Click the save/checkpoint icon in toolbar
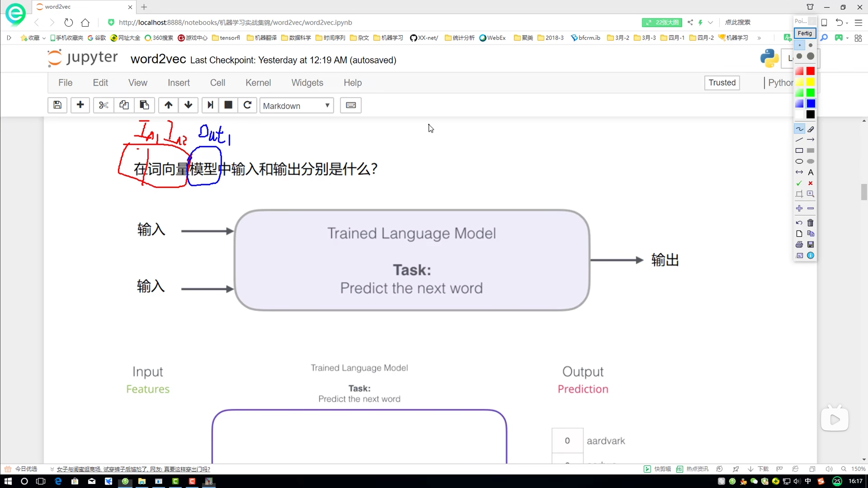Screen dimensions: 868x488 (x=57, y=105)
